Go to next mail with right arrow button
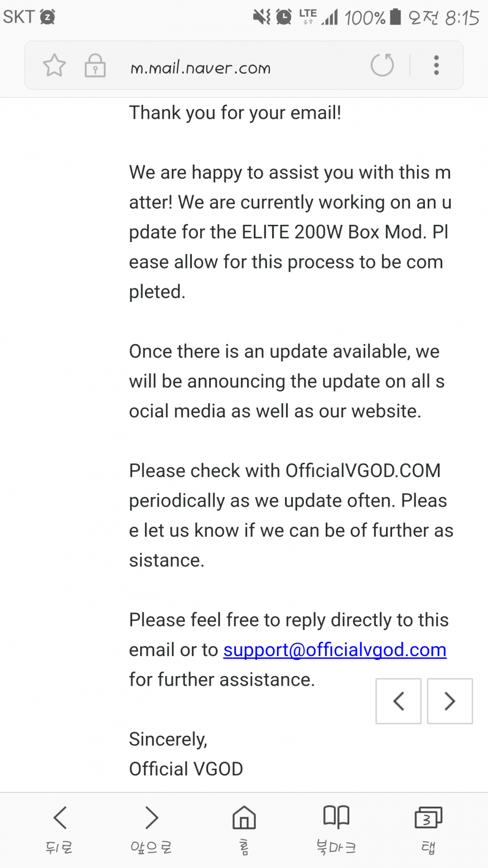Image resolution: width=488 pixels, height=868 pixels. coord(450,701)
